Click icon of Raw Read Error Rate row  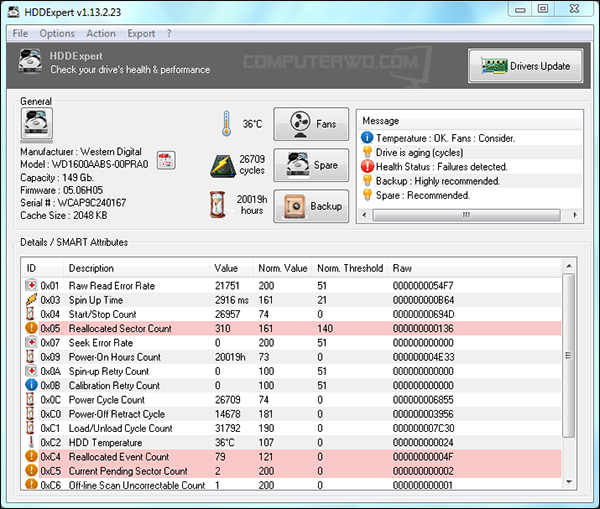tap(31, 285)
